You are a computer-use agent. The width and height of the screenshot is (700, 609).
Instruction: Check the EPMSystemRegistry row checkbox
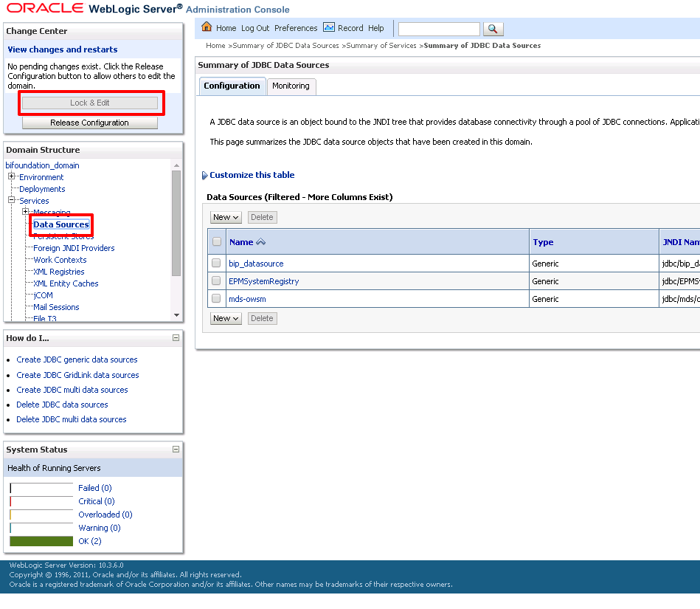click(216, 281)
